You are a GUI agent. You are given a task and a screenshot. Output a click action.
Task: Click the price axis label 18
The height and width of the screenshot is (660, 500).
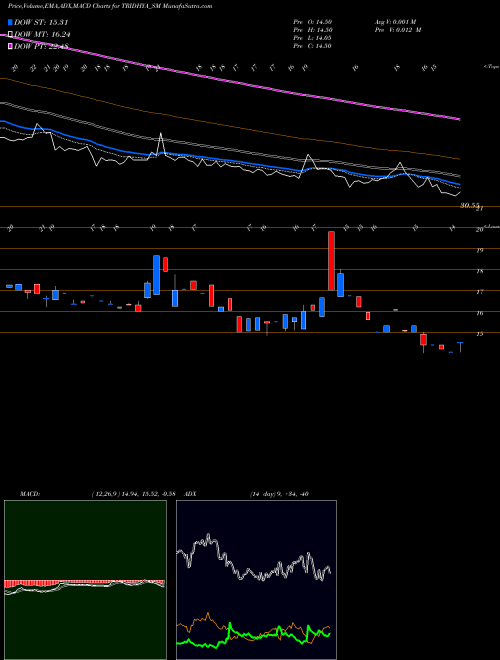tap(479, 271)
